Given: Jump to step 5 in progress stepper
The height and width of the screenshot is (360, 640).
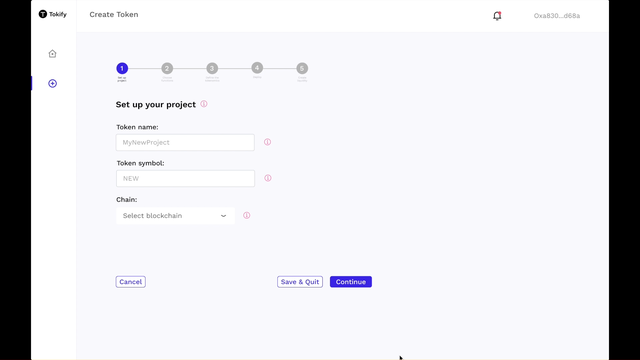Looking at the screenshot, I should pos(302,68).
